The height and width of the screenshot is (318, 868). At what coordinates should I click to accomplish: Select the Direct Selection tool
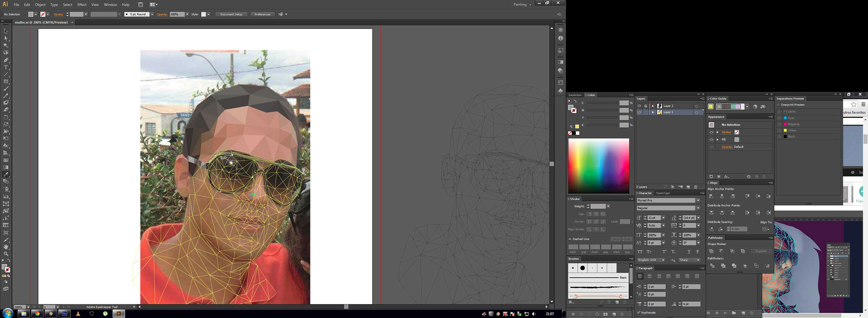pyautogui.click(x=6, y=38)
